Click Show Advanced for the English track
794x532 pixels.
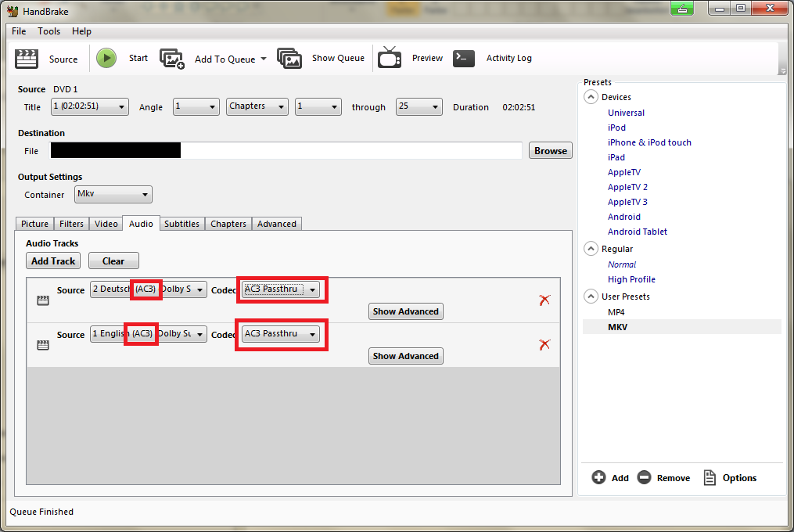pos(406,356)
